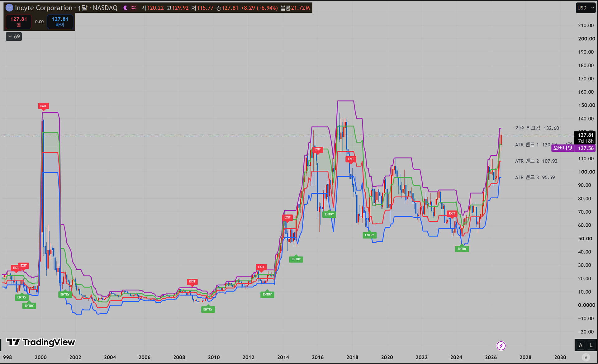Click the circled A icon beside the time axis
598x364 pixels.
[x=586, y=357]
